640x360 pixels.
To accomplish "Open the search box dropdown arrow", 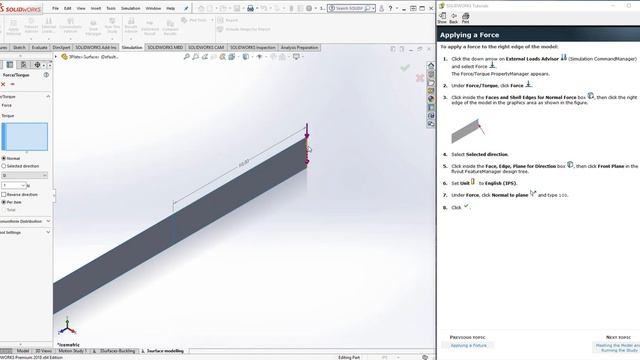I will click(x=373, y=8).
